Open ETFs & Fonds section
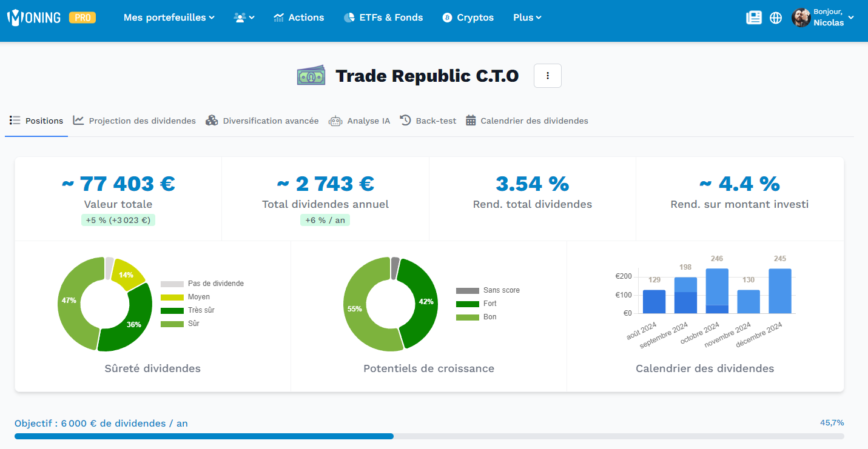Screen dimensions: 868x449 click(383, 18)
